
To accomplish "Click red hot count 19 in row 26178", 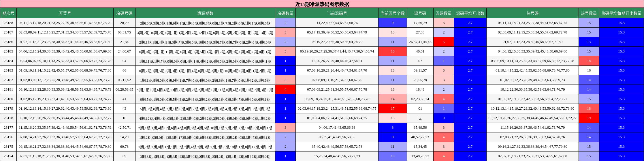I will coord(589,118).
